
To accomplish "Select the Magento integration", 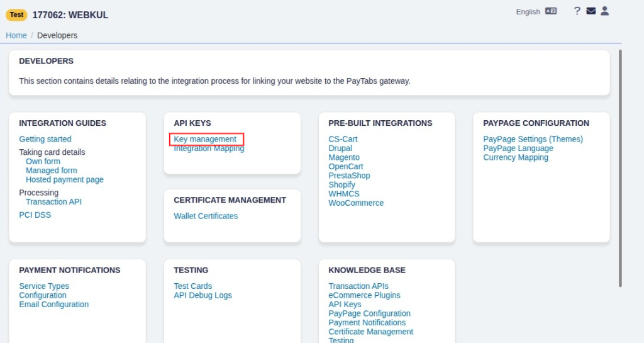I will tap(344, 157).
